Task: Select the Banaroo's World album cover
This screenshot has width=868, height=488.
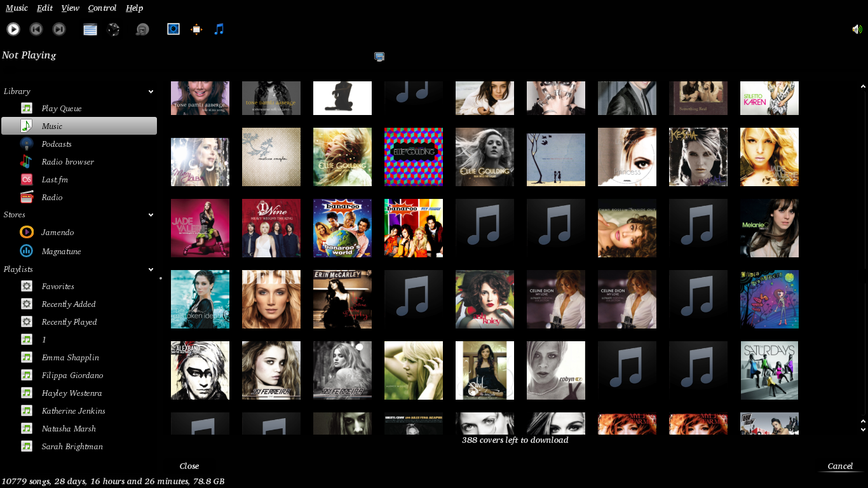Action: coord(342,228)
